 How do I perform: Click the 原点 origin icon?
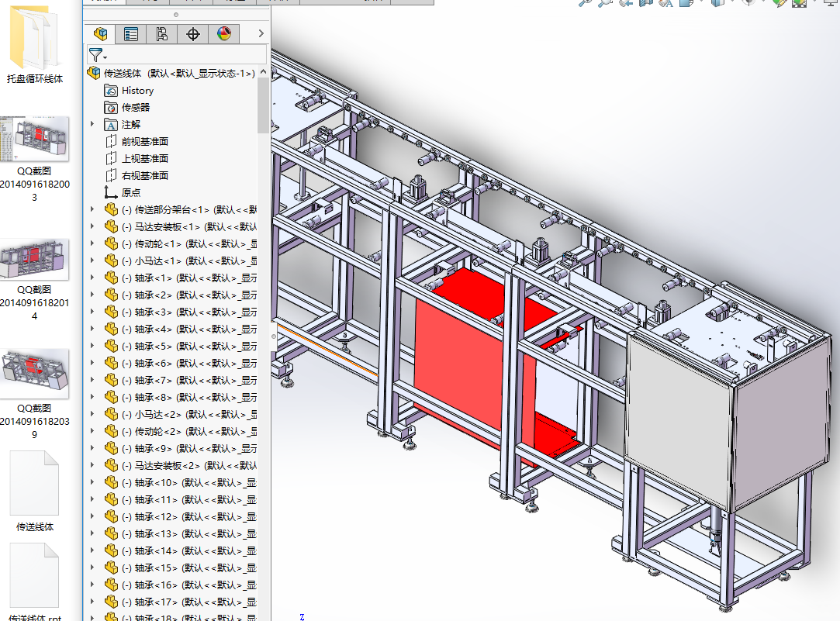click(111, 193)
